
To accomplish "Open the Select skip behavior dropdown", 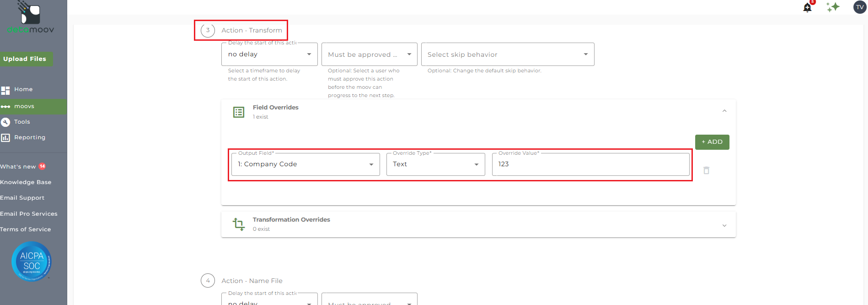I will click(x=507, y=54).
